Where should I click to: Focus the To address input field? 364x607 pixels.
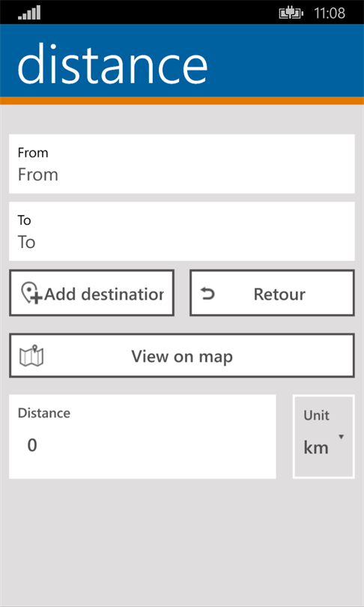182,231
